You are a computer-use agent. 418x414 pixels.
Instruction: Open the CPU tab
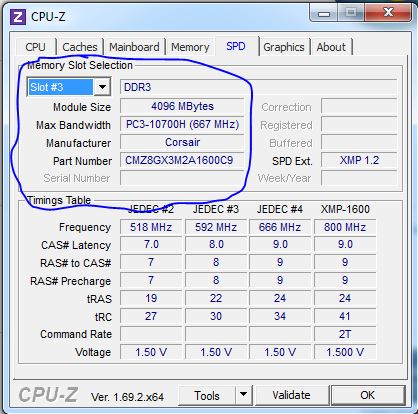point(35,47)
